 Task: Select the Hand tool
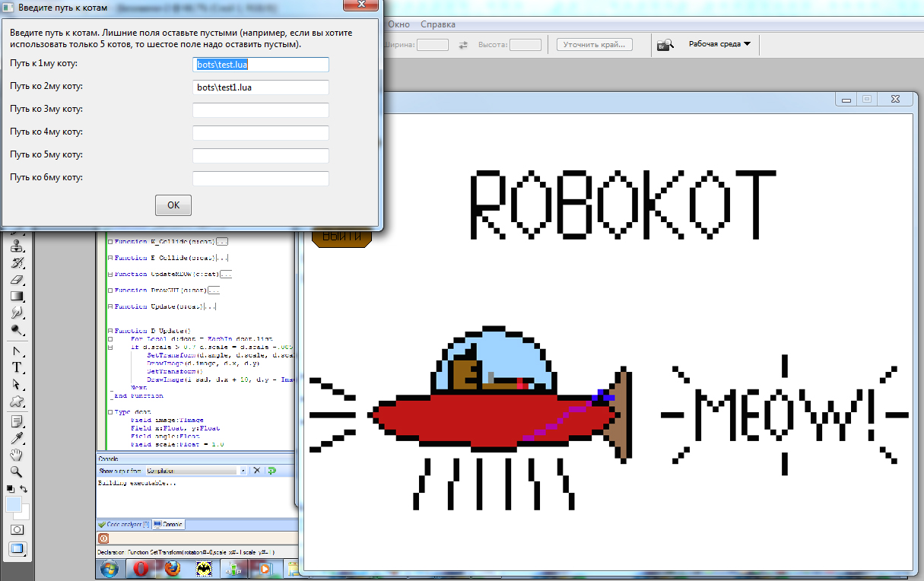[17, 454]
